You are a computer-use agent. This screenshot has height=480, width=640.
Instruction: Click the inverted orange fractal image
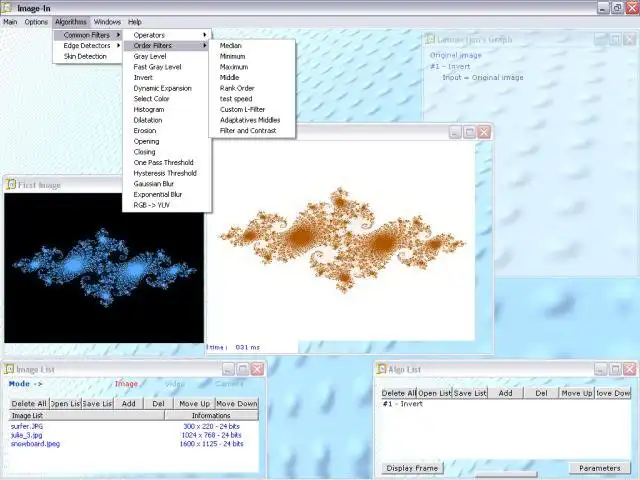(x=342, y=241)
